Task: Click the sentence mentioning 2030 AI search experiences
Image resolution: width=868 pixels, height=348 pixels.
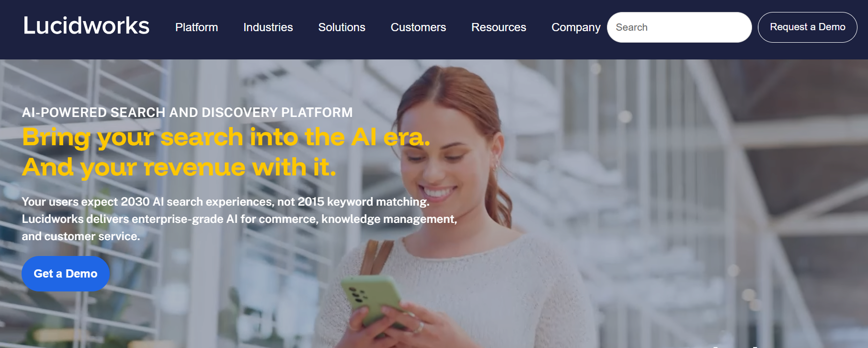Action: coord(226,202)
